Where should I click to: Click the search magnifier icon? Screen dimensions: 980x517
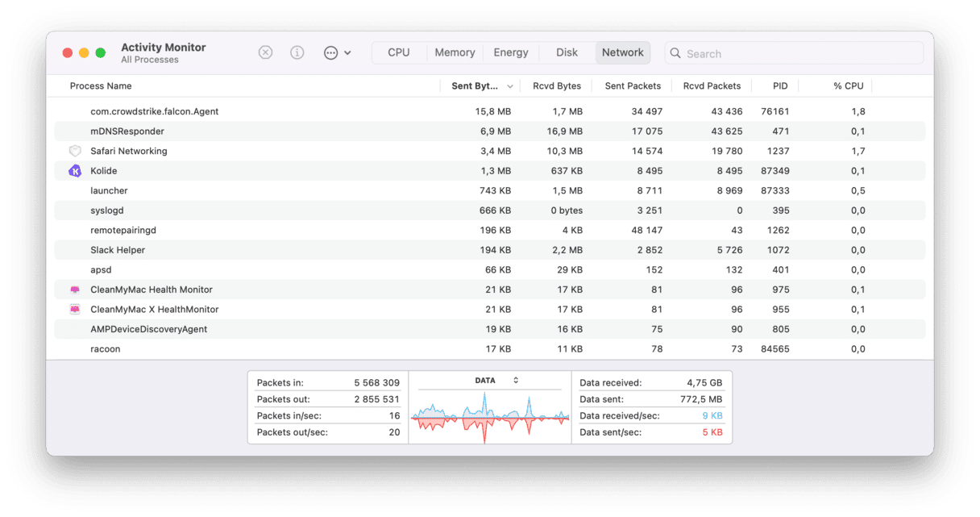[675, 53]
